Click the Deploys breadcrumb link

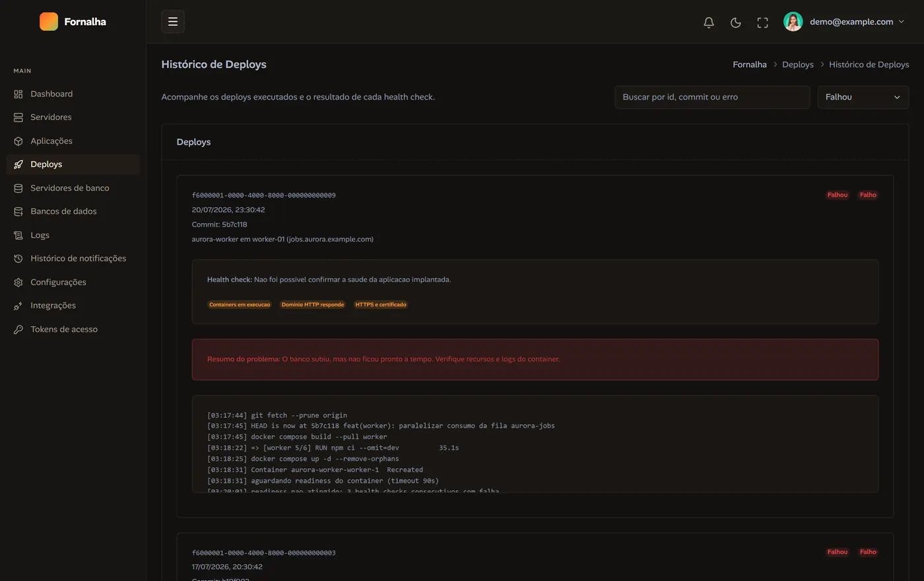798,65
